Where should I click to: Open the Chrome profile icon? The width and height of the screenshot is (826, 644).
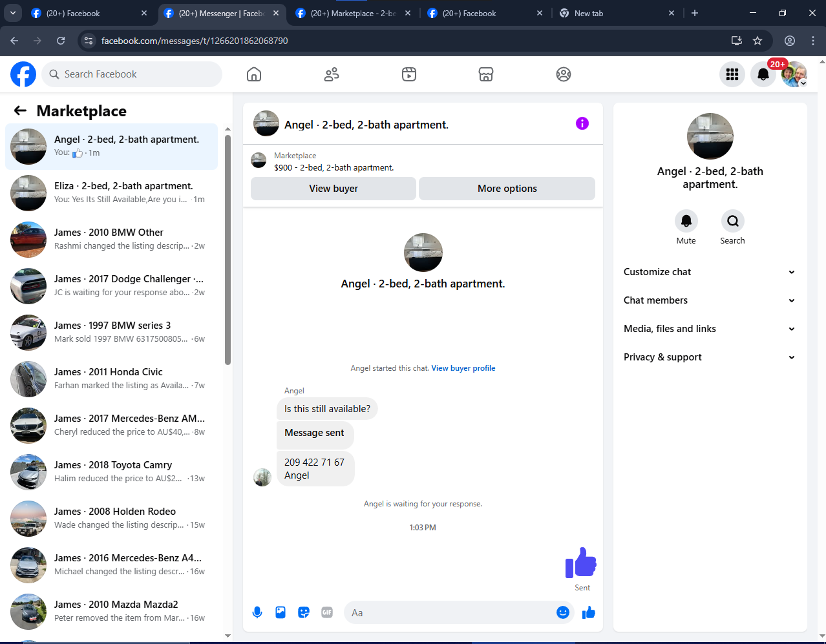[x=790, y=41]
